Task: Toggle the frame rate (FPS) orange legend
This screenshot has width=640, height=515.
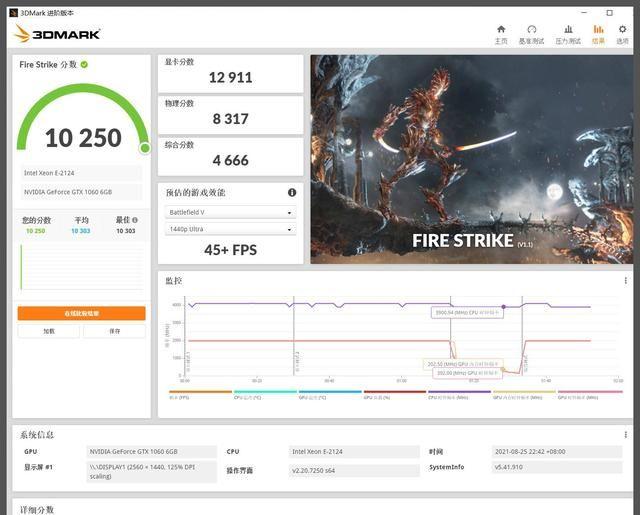Action: (200, 394)
